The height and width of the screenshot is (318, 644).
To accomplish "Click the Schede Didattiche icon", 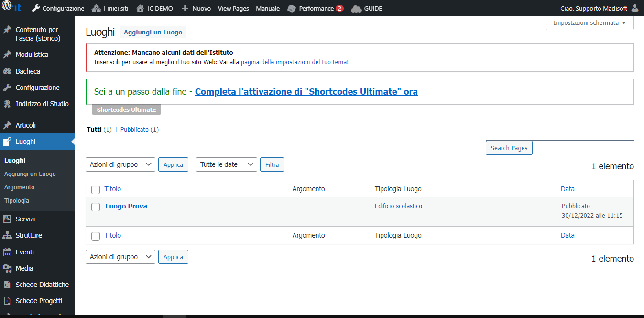I will click(7, 285).
